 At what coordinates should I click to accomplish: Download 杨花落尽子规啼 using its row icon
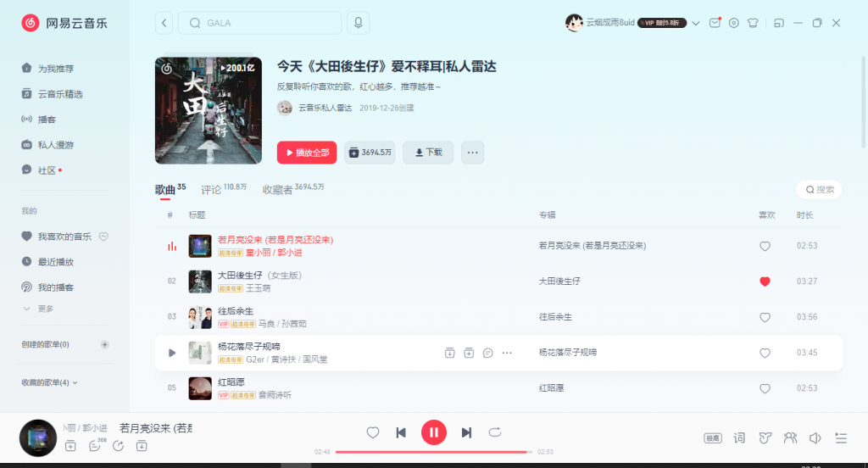[449, 353]
